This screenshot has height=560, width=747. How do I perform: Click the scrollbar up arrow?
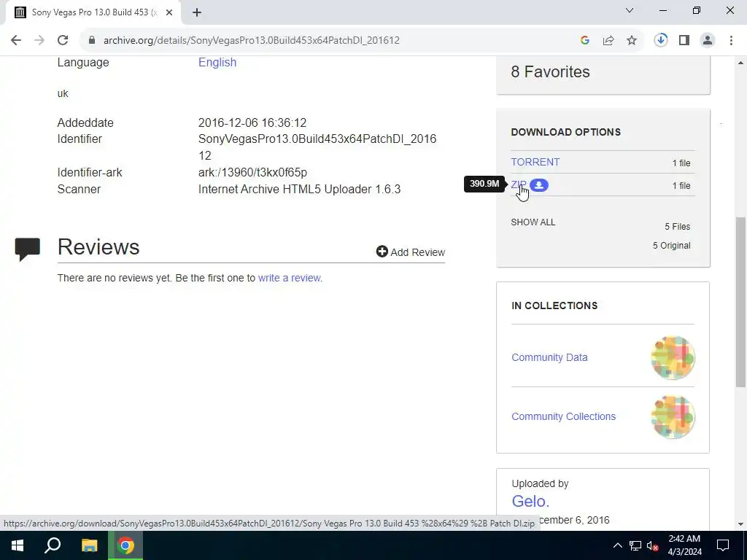(741, 63)
